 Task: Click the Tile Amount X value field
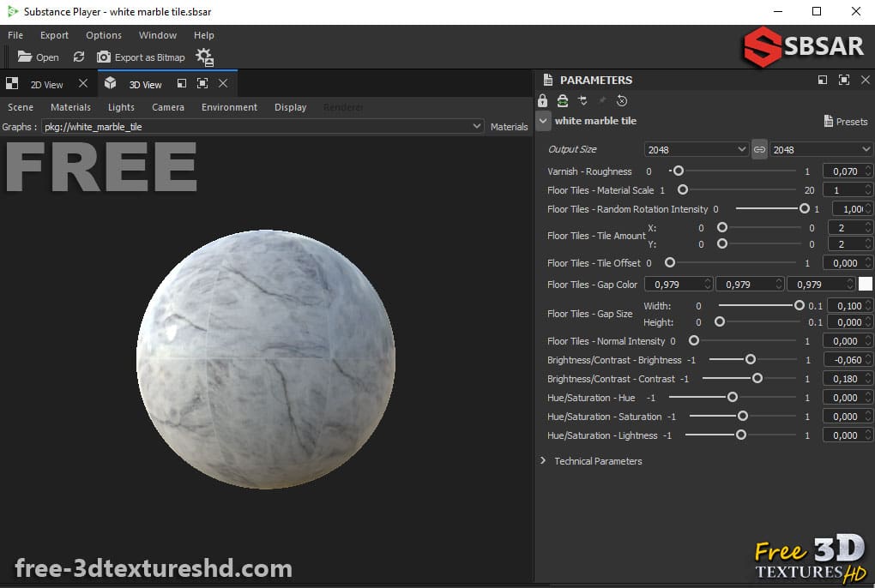850,227
